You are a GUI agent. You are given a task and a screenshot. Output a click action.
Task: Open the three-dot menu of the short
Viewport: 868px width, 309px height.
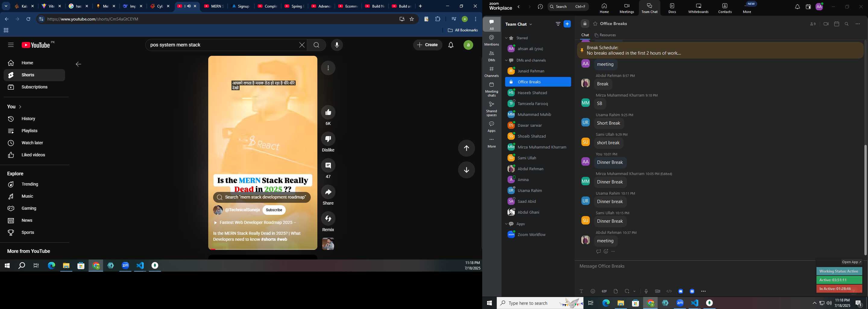click(x=328, y=68)
